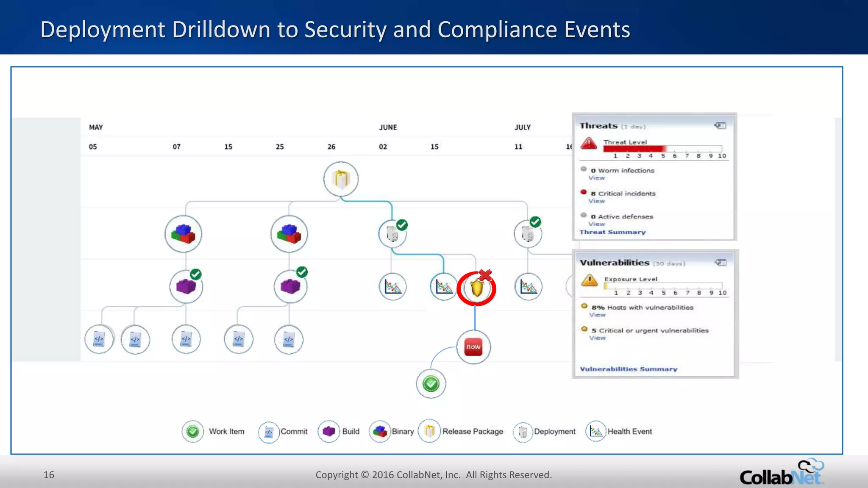Select date 11 under JULY
Viewport: 868px width, 488px height.
518,147
